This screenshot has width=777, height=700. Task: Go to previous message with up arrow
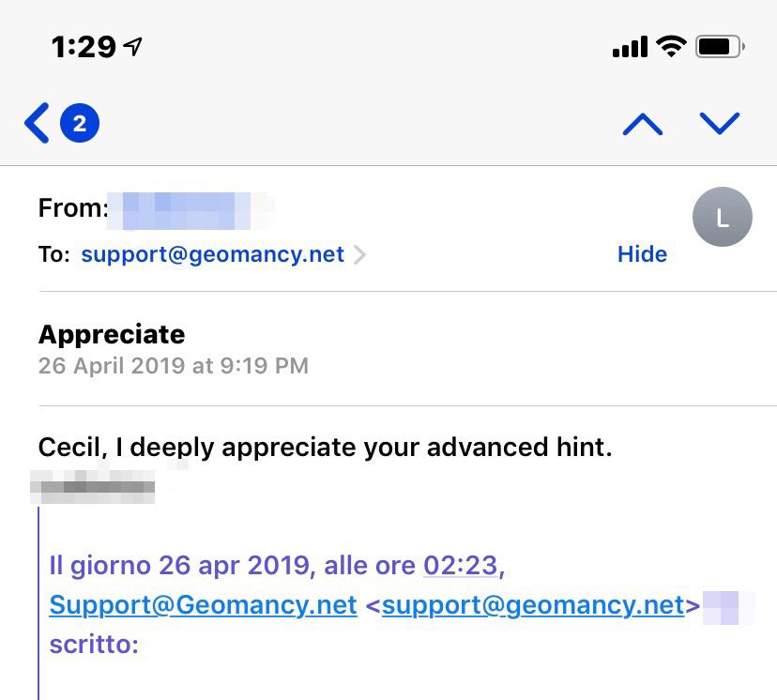[643, 124]
